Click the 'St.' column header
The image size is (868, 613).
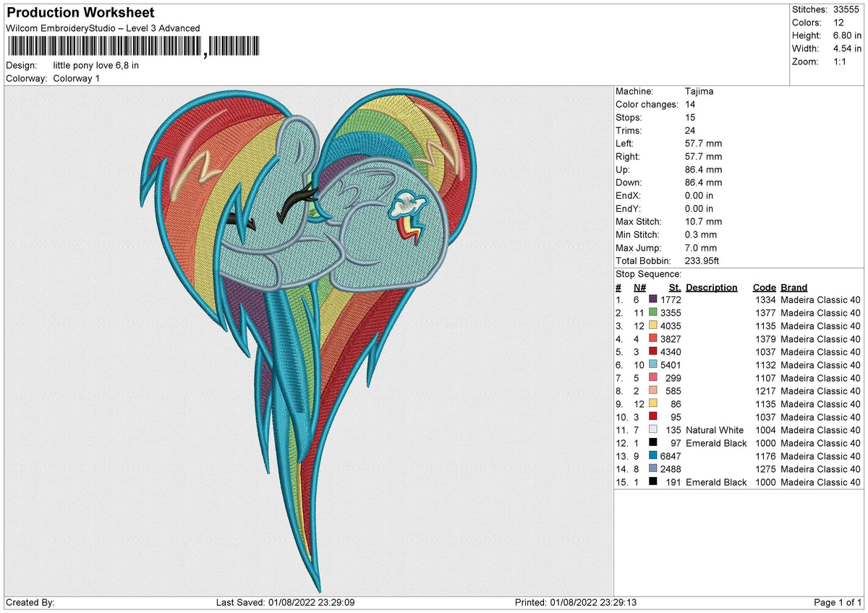tap(676, 287)
